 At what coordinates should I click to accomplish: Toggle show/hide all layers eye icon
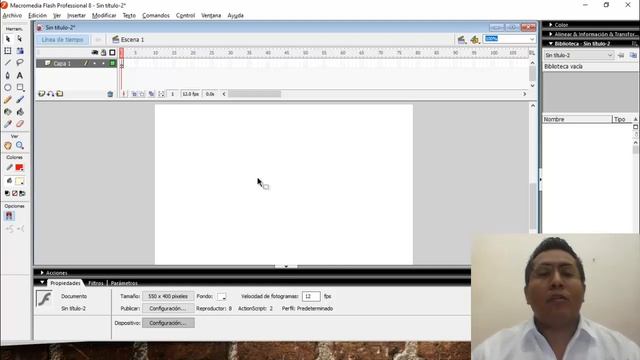coord(95,53)
